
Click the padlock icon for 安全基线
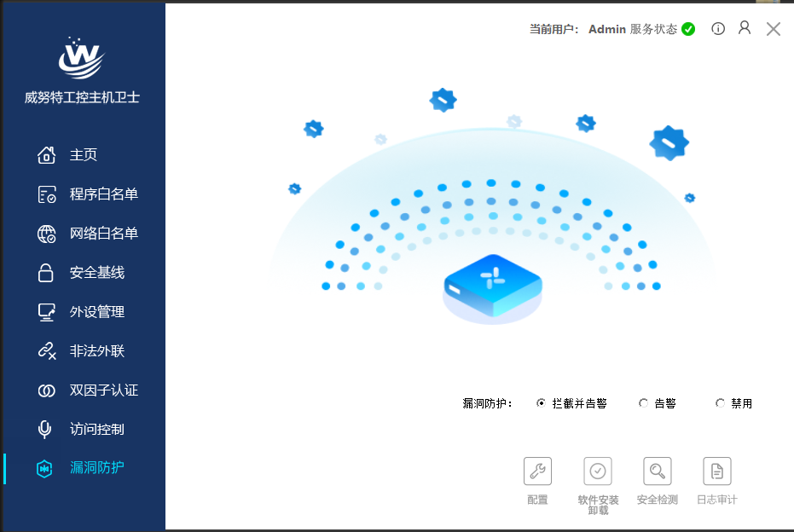45,273
